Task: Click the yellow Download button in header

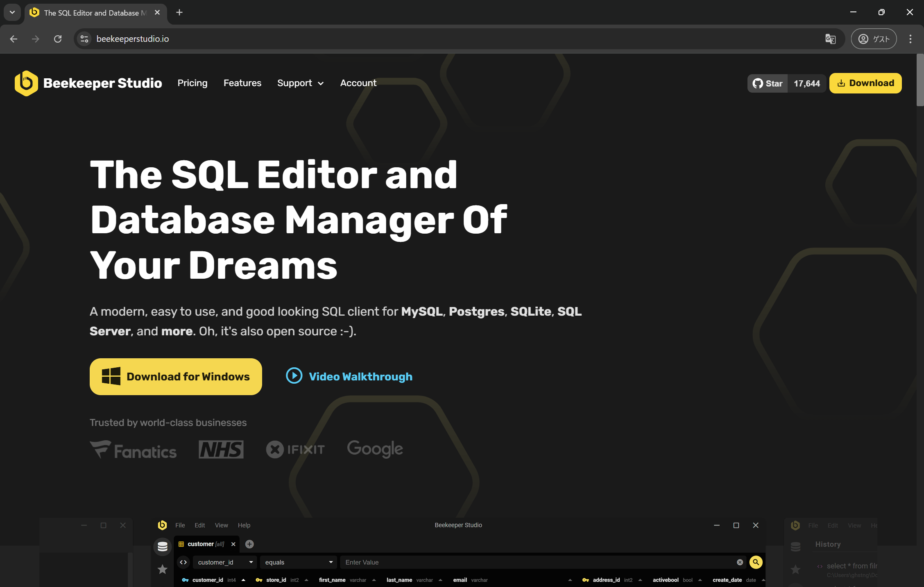Action: [865, 83]
